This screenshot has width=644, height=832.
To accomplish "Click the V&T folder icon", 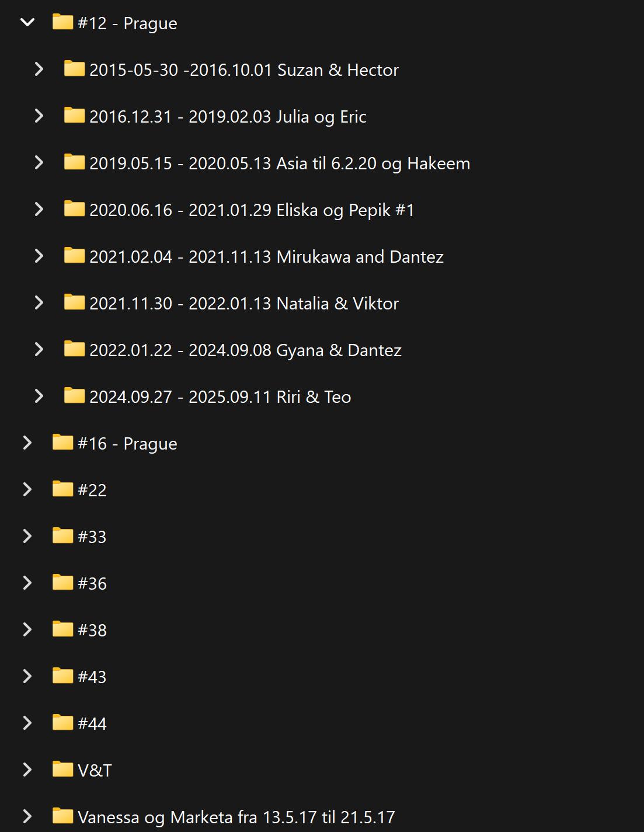I will point(62,770).
